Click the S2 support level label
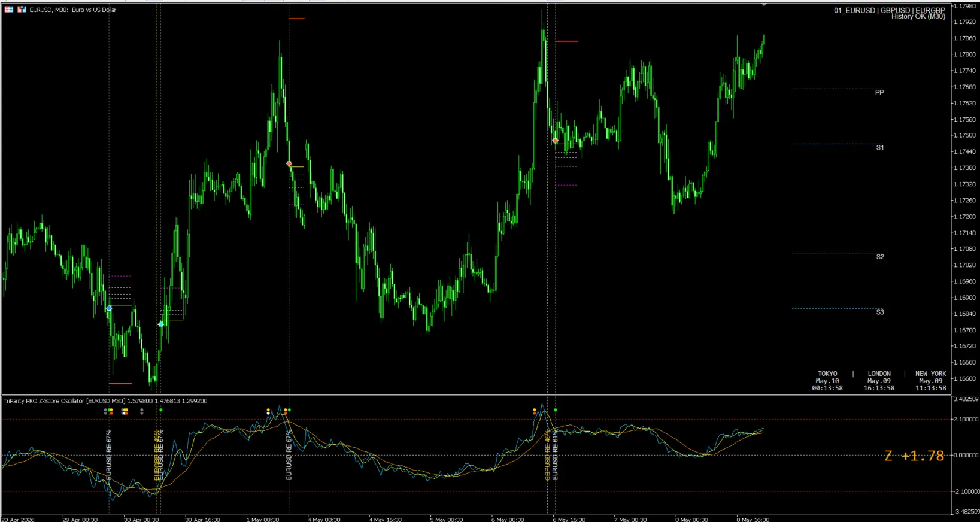Screen dimensions: 980x522 879,257
